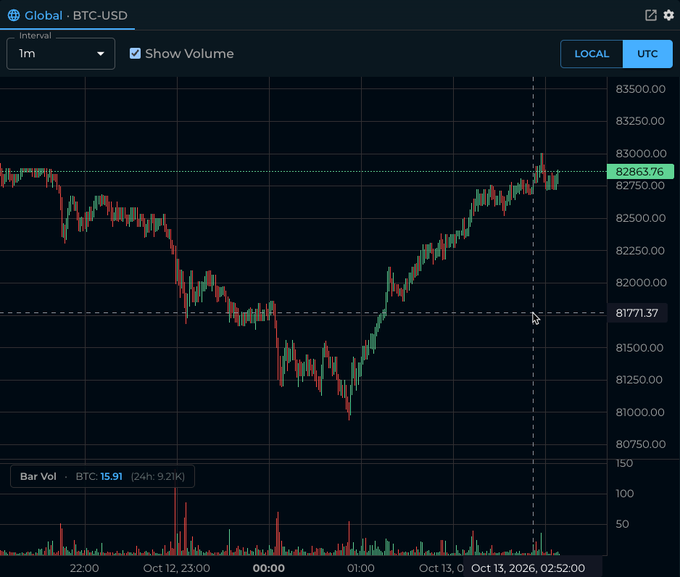Click the 83000.00 price axis label
The image size is (680, 577).
pyautogui.click(x=641, y=154)
